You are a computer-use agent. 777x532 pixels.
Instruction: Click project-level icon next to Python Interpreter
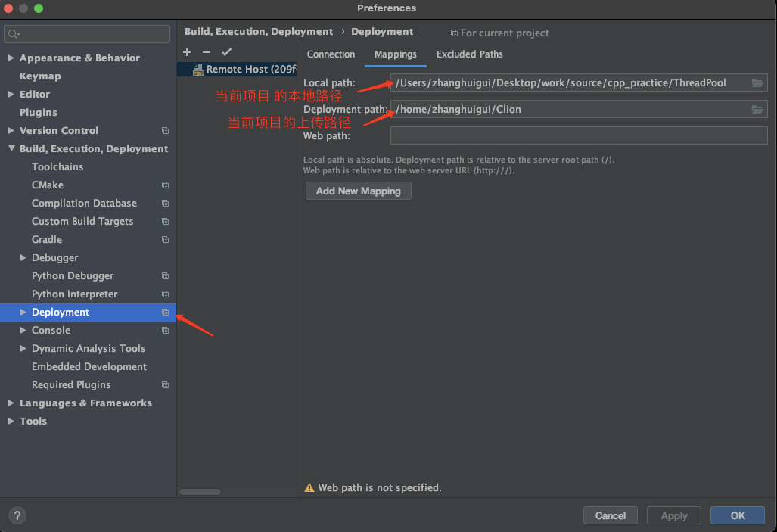[165, 294]
